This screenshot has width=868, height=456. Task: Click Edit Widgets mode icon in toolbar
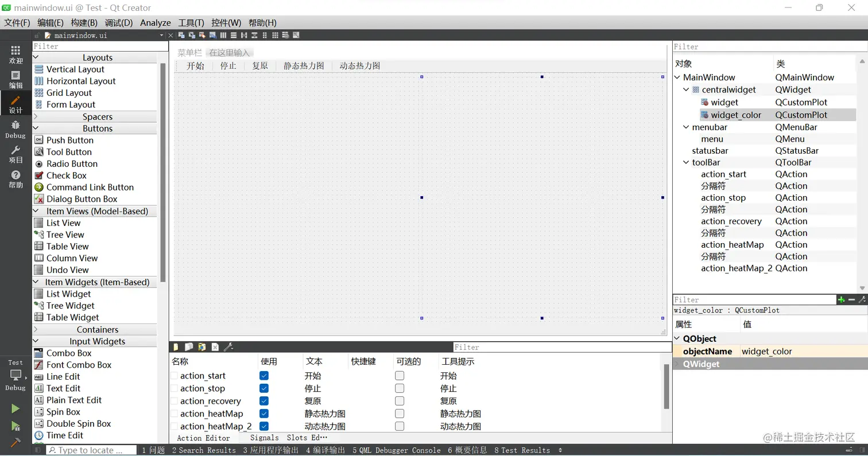(181, 36)
